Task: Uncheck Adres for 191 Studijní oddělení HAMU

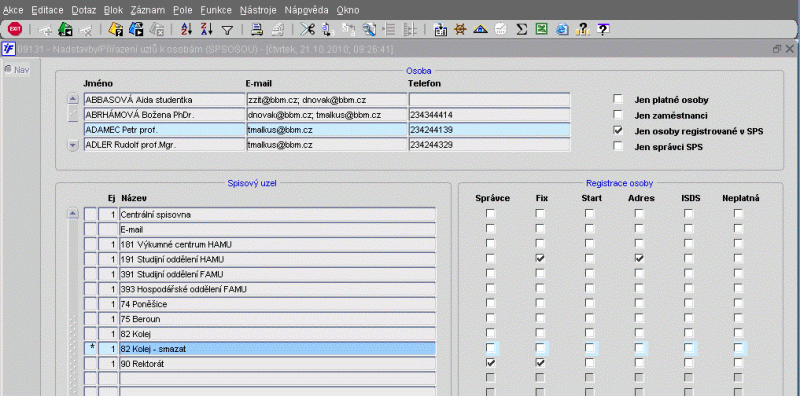Action: point(639,258)
